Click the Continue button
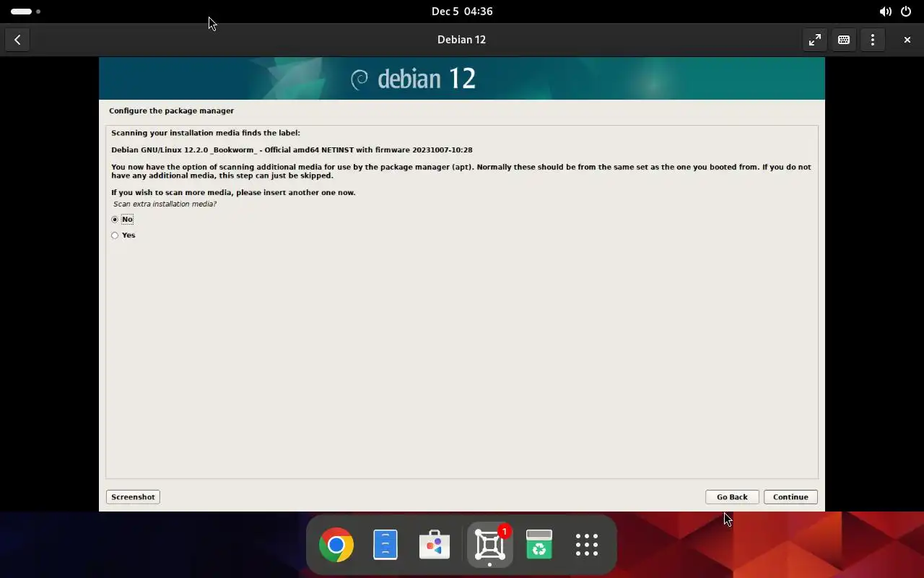This screenshot has height=578, width=924. point(790,497)
